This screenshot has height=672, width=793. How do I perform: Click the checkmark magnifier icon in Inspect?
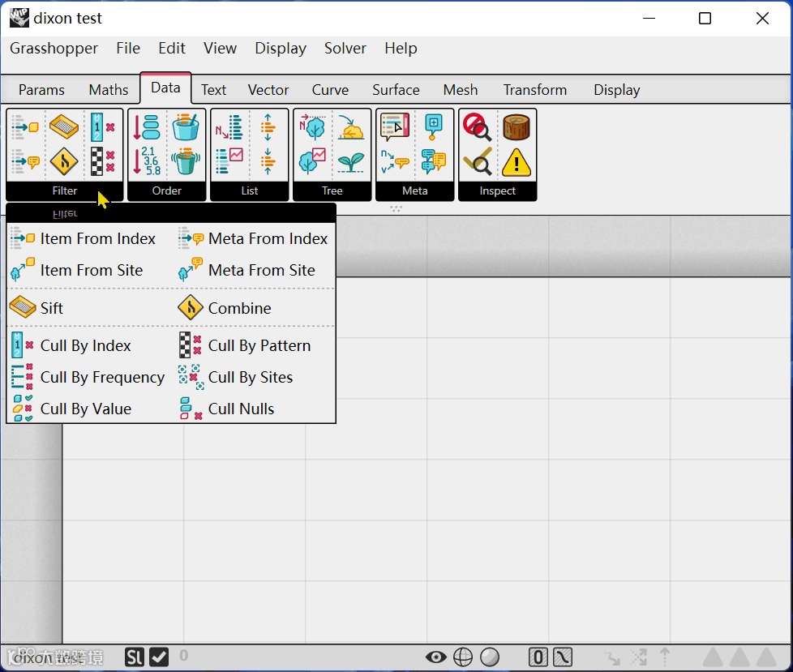tap(477, 161)
